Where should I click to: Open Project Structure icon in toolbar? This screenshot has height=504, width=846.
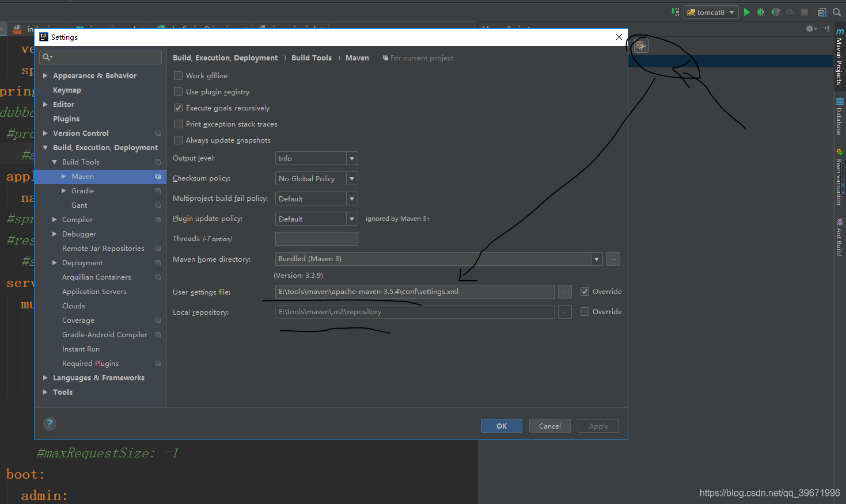pos(822,12)
